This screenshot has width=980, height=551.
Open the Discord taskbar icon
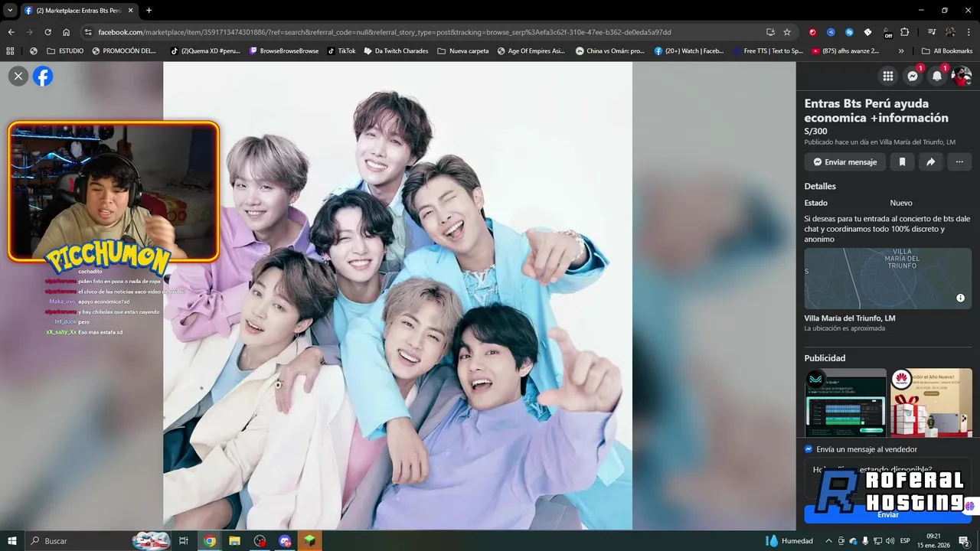pyautogui.click(x=286, y=541)
